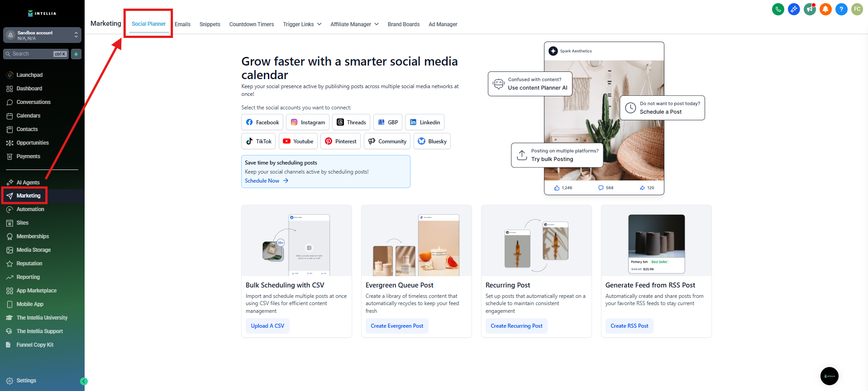This screenshot has height=391, width=868.
Task: Open the Brand Boards tab
Action: coord(403,24)
